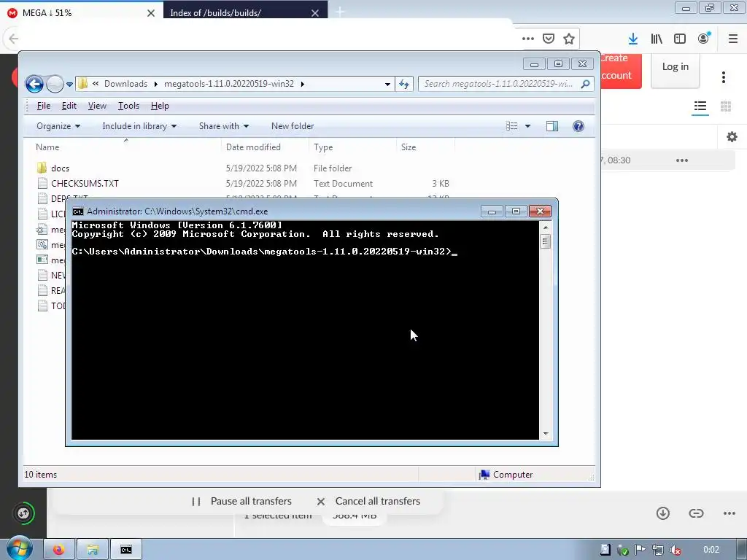Sort files by Date modified column header
Screen dimensions: 747x560
253,147
